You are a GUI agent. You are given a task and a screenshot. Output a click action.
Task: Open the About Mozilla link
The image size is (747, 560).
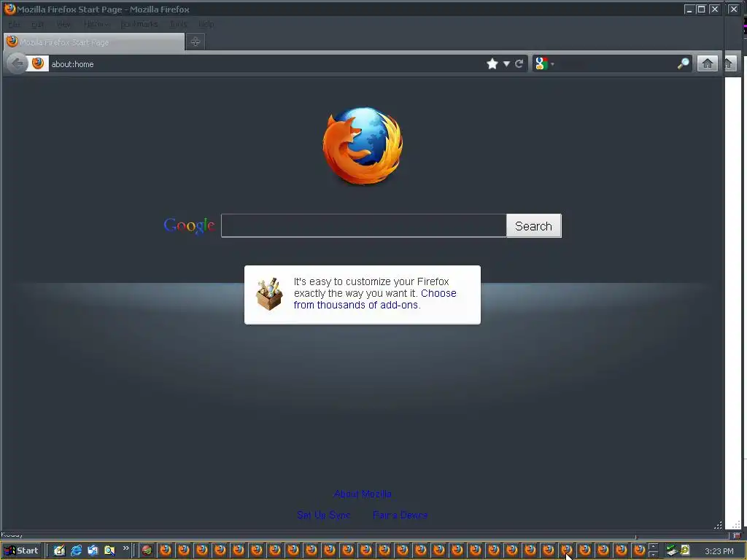[363, 494]
